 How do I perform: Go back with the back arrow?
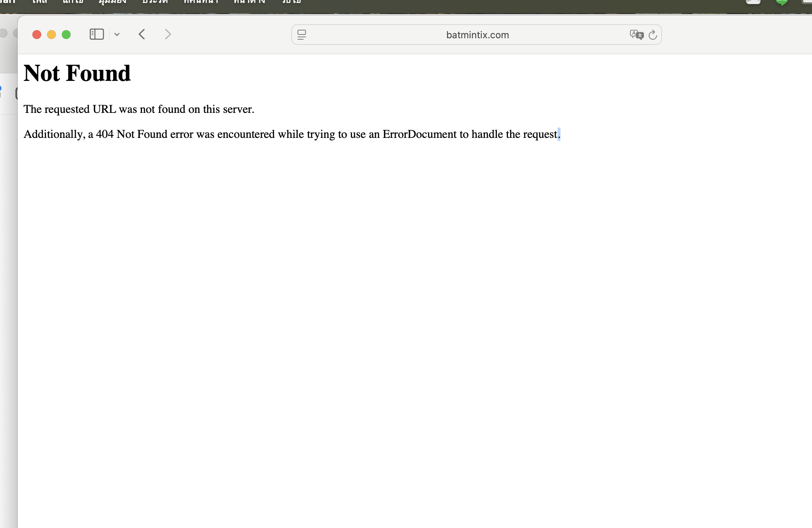coord(142,35)
